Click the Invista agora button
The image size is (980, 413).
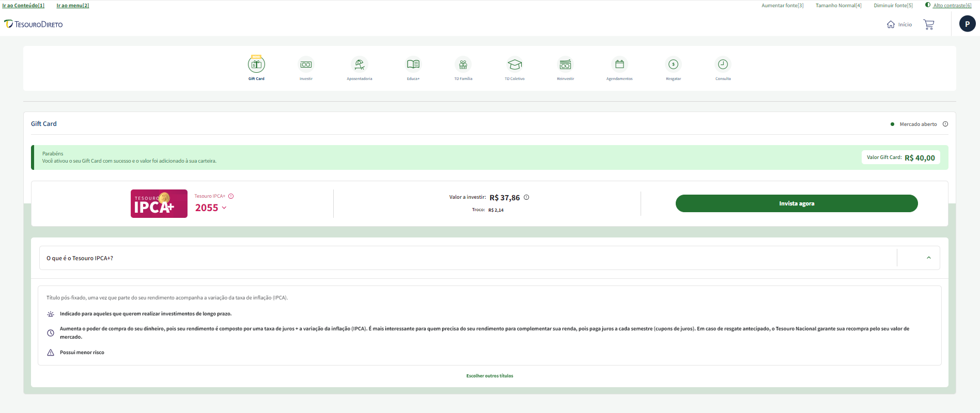coord(797,203)
